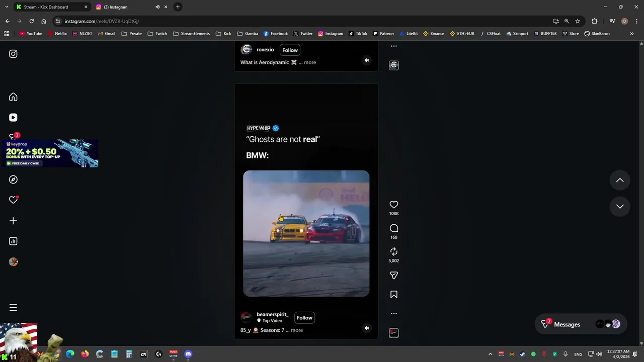This screenshot has height=362, width=644.
Task: Save the reel with the bookmark icon
Action: click(394, 295)
